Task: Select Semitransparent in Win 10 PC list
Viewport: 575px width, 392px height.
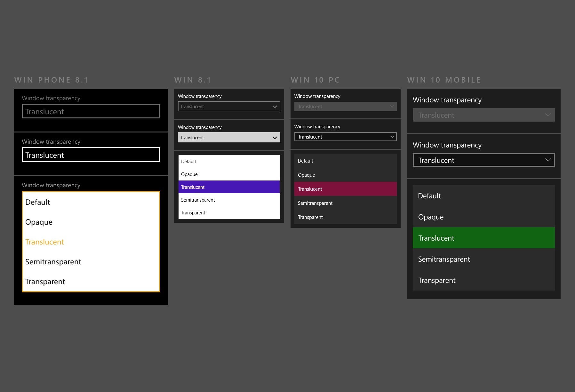Action: pos(346,203)
